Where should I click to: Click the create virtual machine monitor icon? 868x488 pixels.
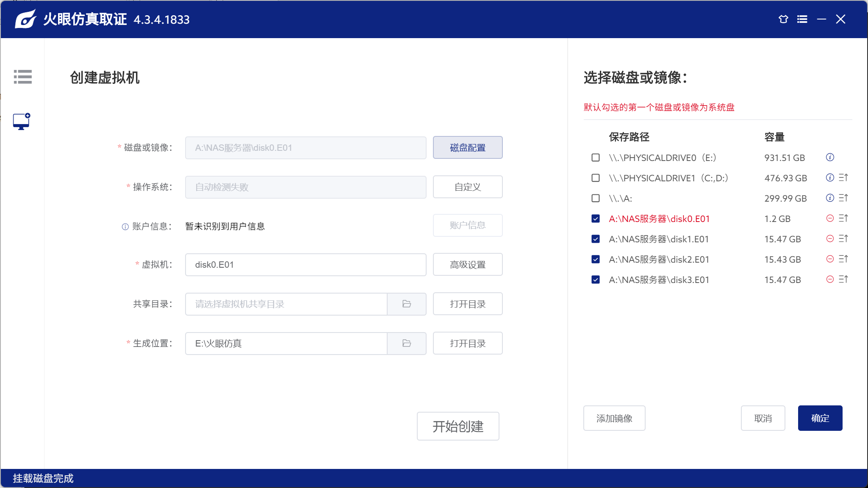coord(21,122)
